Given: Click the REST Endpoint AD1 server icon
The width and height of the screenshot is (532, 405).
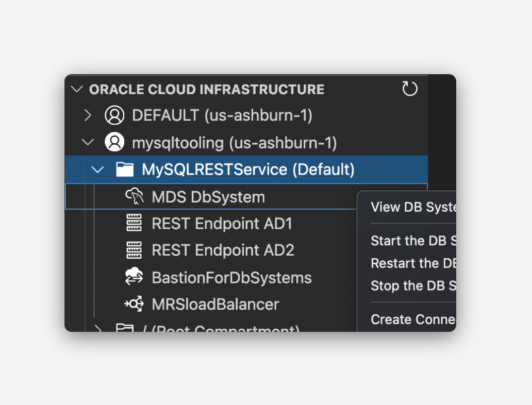Looking at the screenshot, I should (x=134, y=223).
